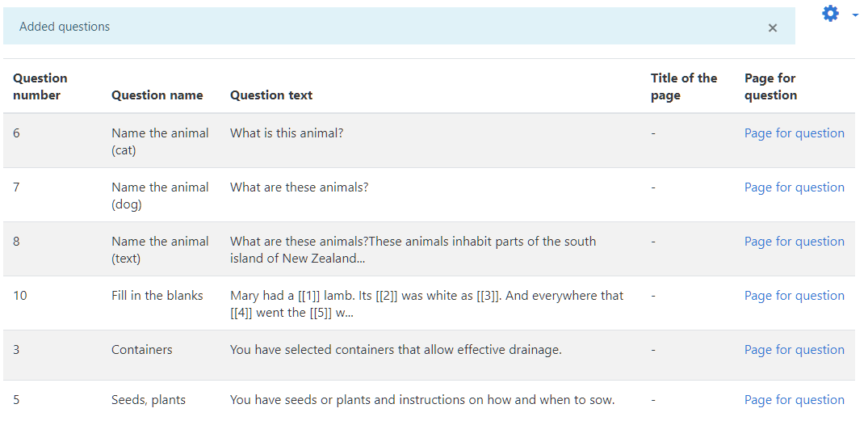Open page link for the Containers question

pyautogui.click(x=794, y=350)
